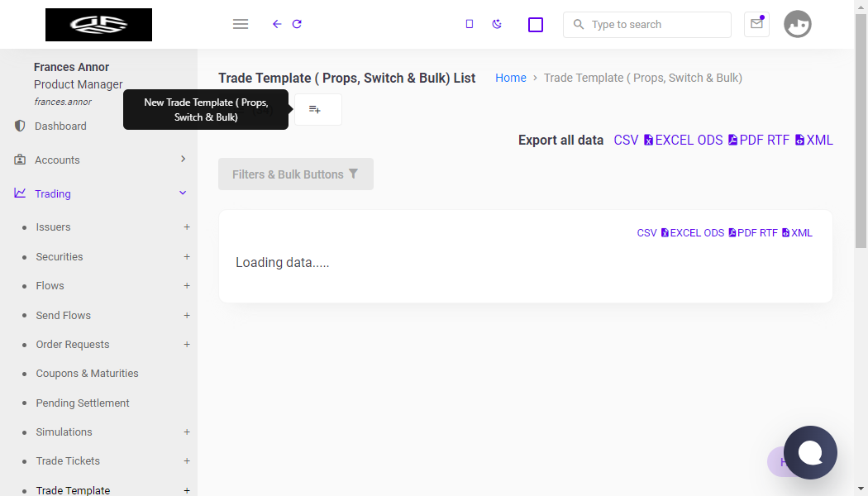Viewport: 868px width, 496px height.
Task: Expand the Send Flows plus icon
Action: [x=187, y=316]
